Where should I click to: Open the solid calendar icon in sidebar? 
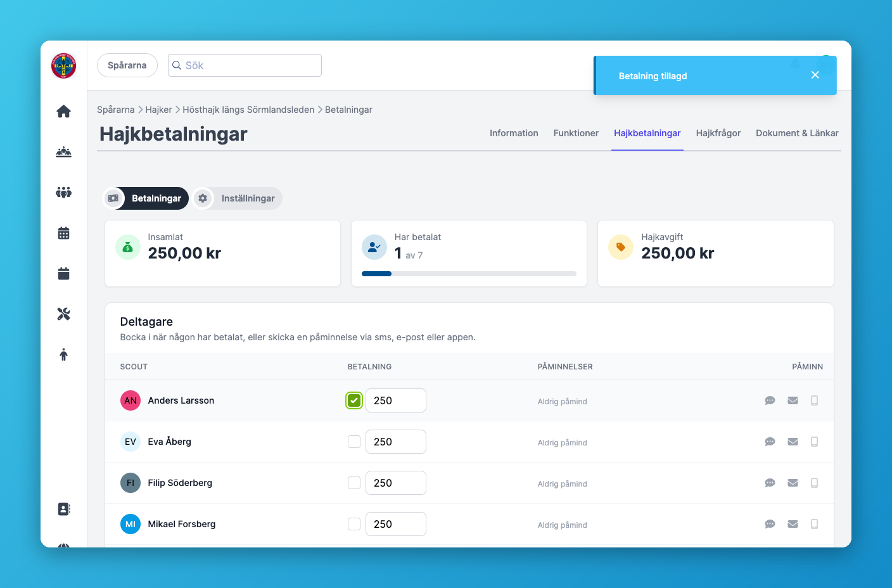point(63,274)
